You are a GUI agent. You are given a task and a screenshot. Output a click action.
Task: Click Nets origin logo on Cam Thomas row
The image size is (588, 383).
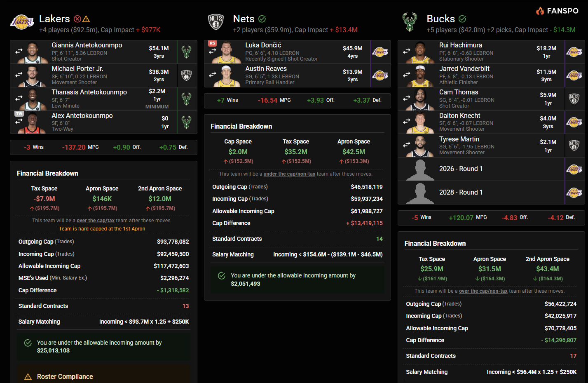pos(574,99)
